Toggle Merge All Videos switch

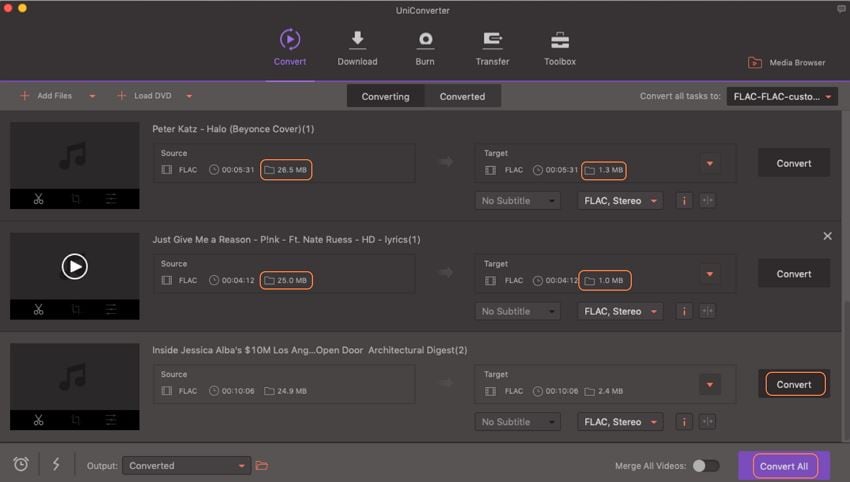pos(706,466)
